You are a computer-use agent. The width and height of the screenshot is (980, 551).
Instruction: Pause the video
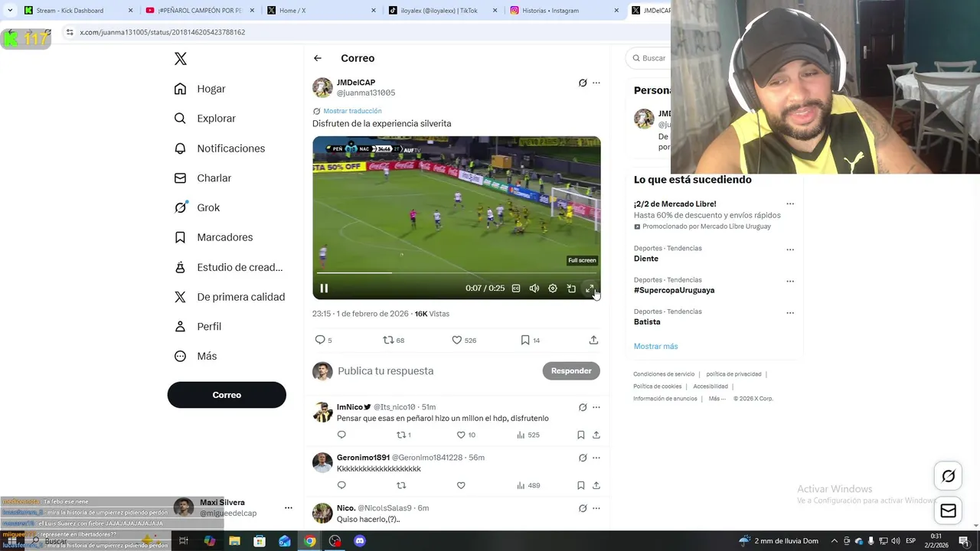tap(324, 289)
